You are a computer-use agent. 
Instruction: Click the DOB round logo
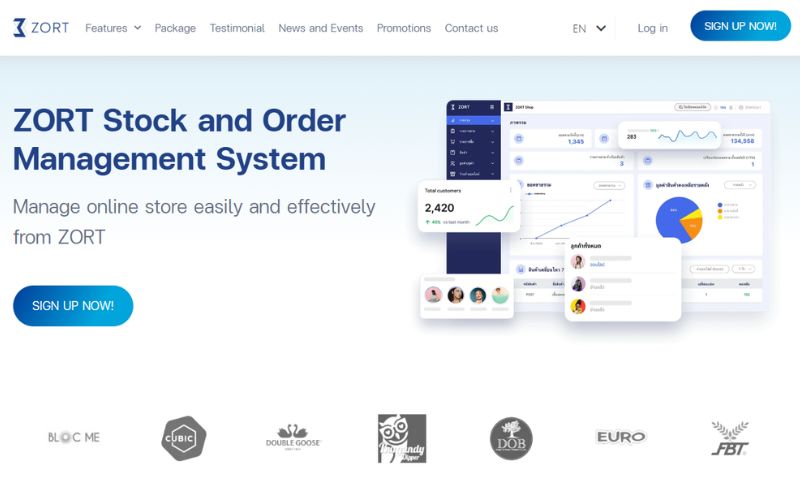click(511, 439)
